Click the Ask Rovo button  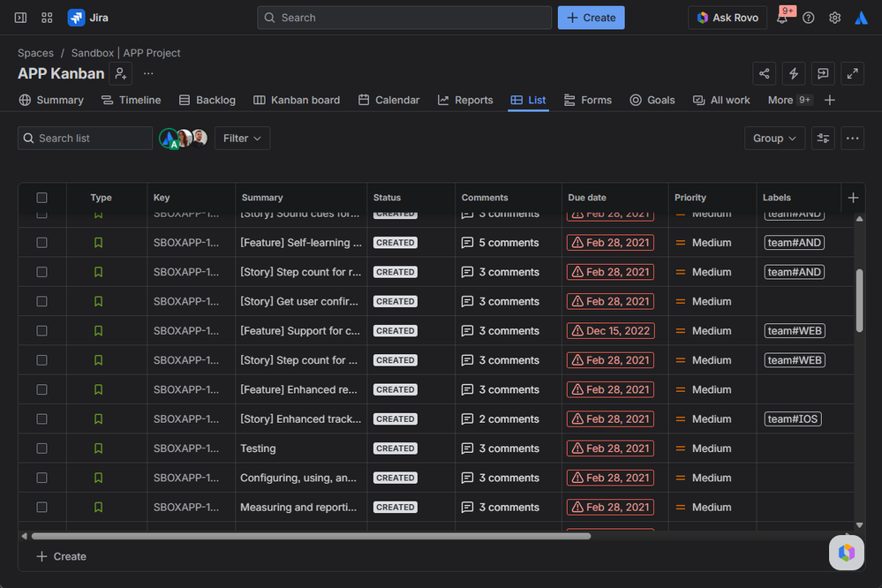pos(727,18)
